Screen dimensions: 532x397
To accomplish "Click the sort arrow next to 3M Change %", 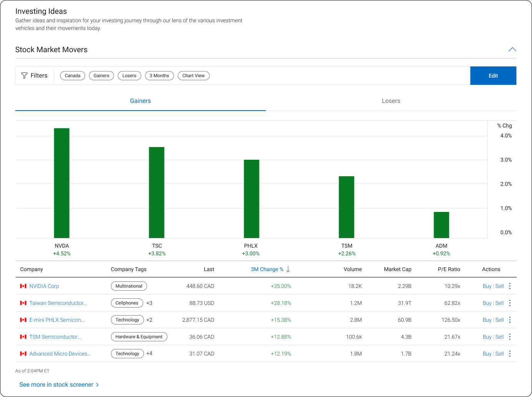I will click(x=288, y=269).
